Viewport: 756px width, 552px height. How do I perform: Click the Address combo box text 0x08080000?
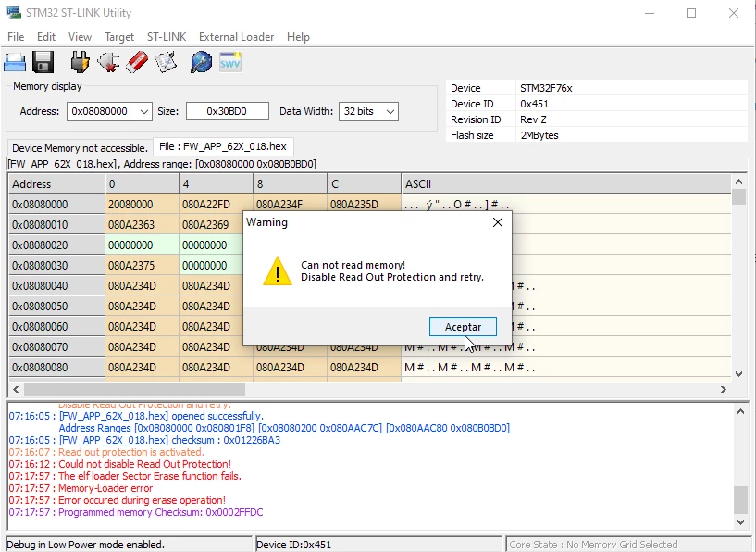(x=100, y=111)
